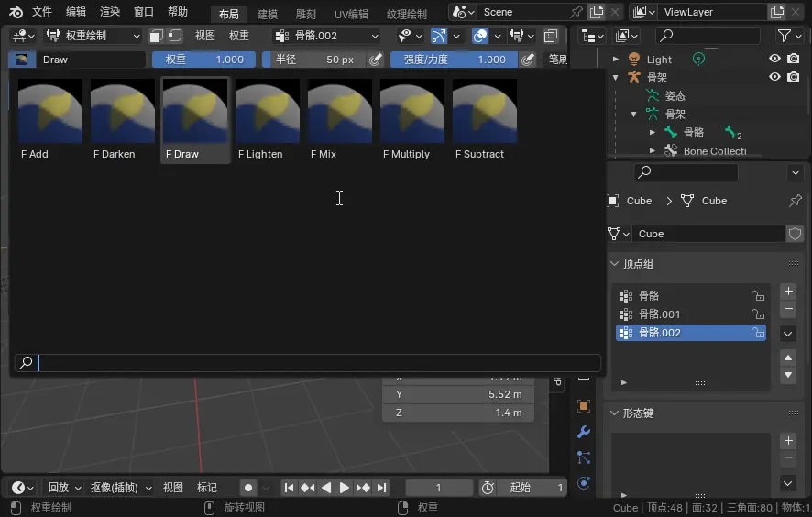812x517 pixels.
Task: Toggle lock on 骨骼.001 vertex group
Action: tap(757, 314)
